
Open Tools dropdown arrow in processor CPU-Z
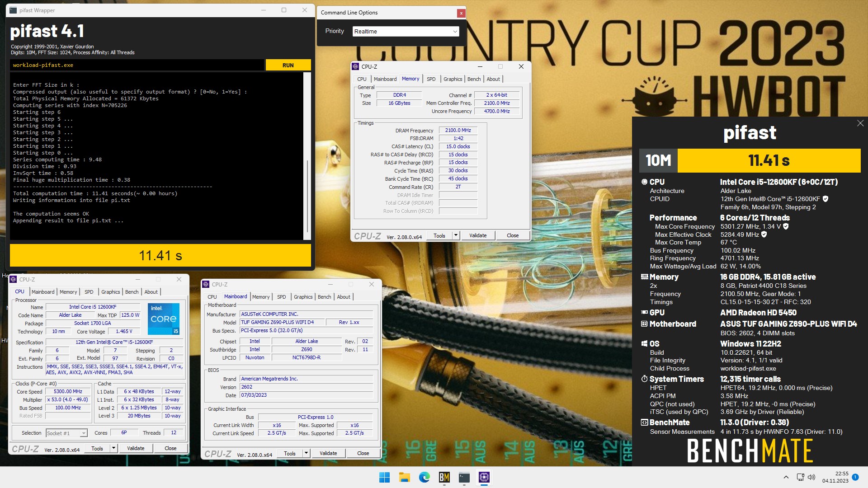(x=114, y=448)
